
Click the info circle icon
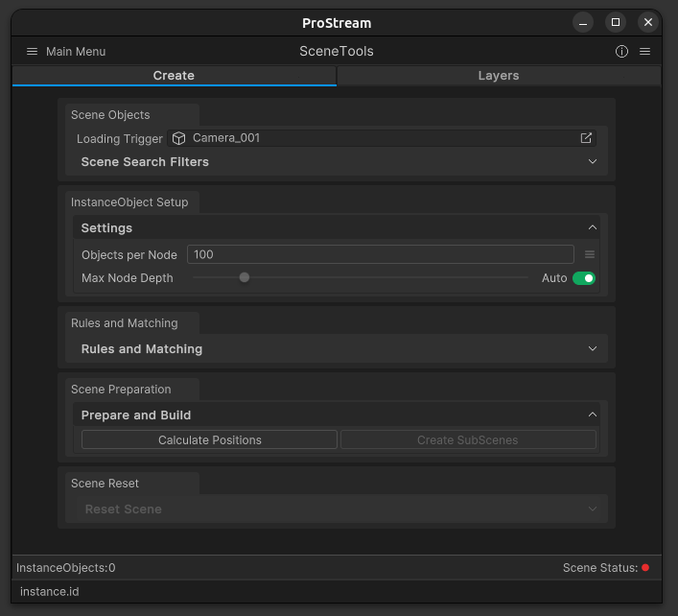[x=621, y=52]
